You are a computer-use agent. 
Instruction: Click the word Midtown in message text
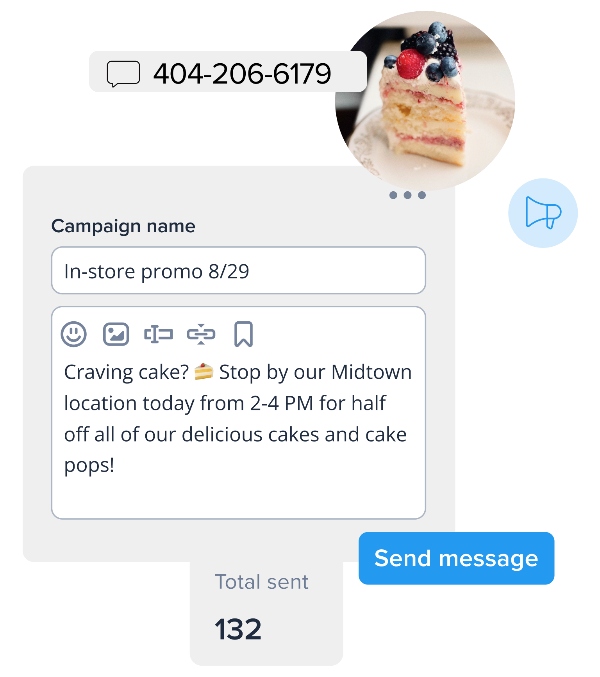point(371,372)
